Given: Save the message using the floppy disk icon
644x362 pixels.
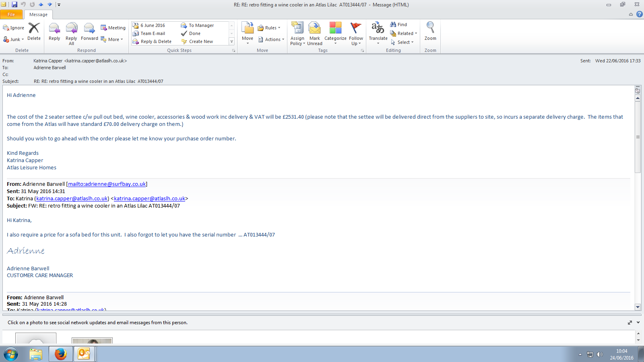Looking at the screenshot, I should pos(14,4).
